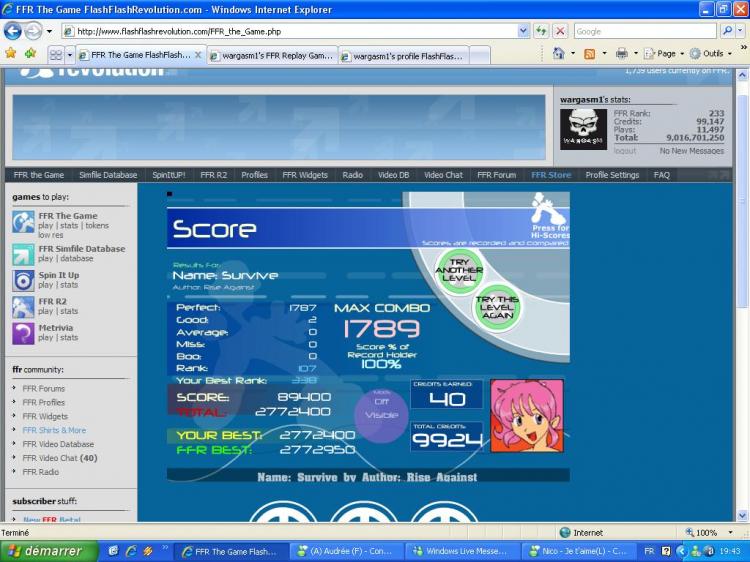Open the FFR Forums community link
The image size is (750, 562).
coord(44,389)
